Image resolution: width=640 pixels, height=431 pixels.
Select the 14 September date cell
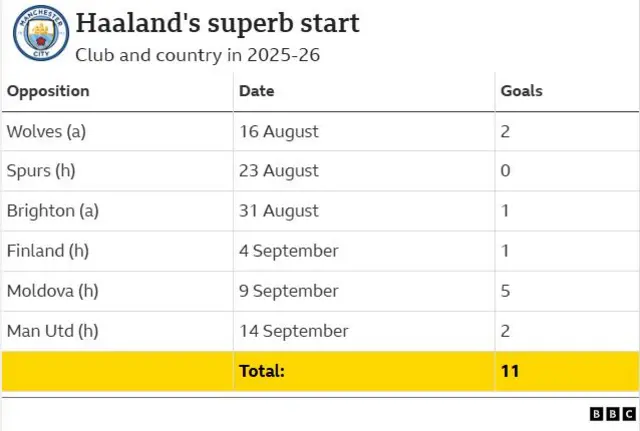point(294,331)
